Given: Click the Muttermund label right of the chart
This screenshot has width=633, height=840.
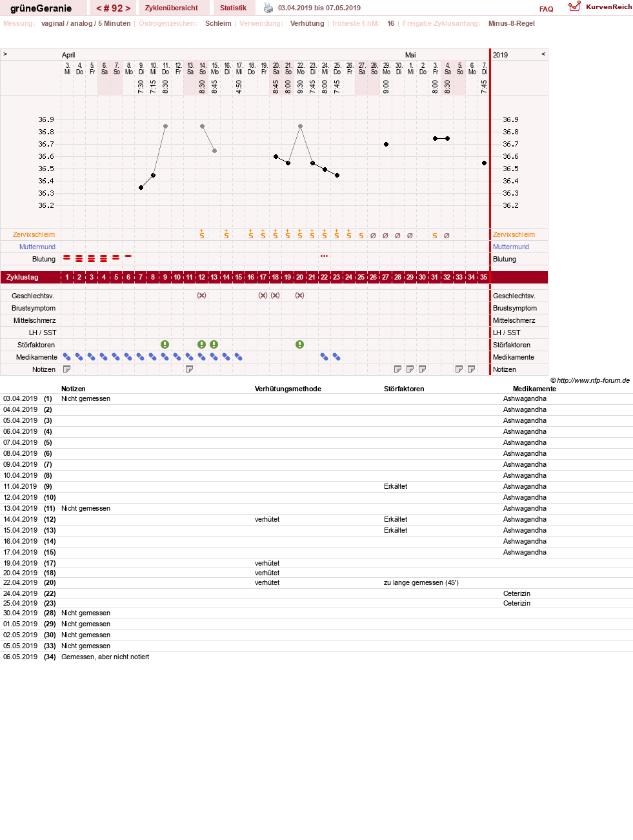Looking at the screenshot, I should click(x=511, y=247).
